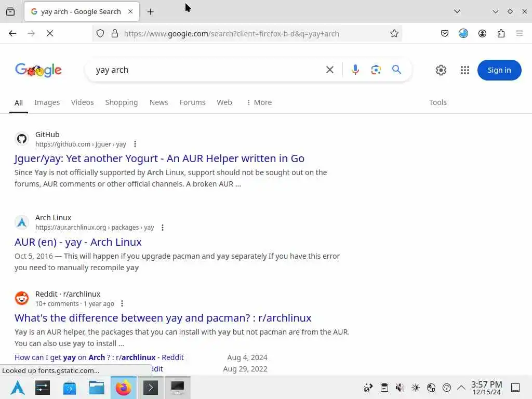Open Google quick settings gear icon
532x399 pixels.
tap(441, 70)
